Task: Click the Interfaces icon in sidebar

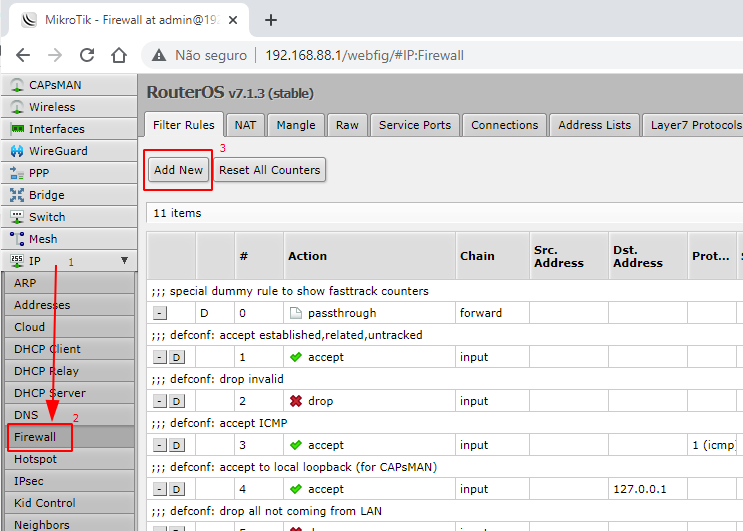Action: point(17,129)
